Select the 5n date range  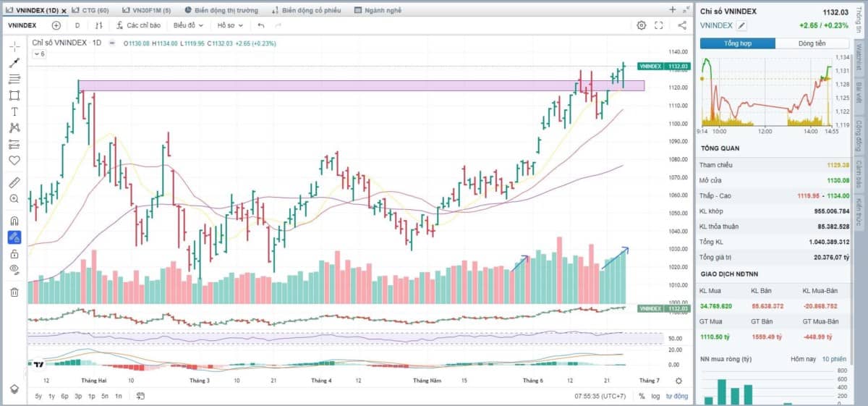[105, 396]
